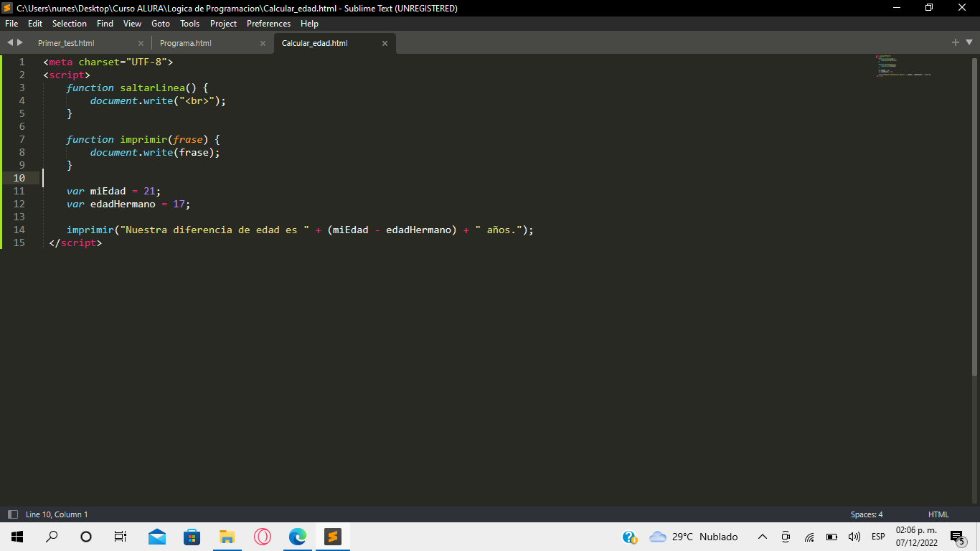Go to next tab with right arrow
This screenshot has width=980, height=551.
click(x=20, y=42)
